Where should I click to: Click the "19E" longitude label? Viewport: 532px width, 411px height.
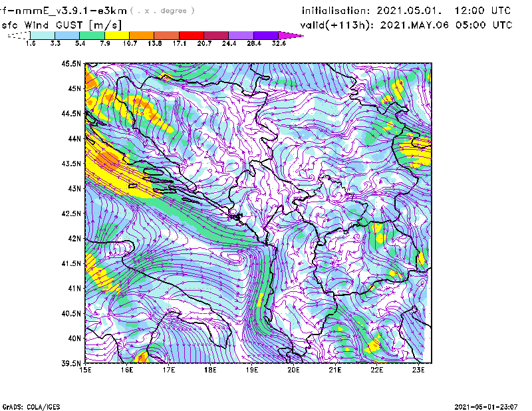(252, 370)
